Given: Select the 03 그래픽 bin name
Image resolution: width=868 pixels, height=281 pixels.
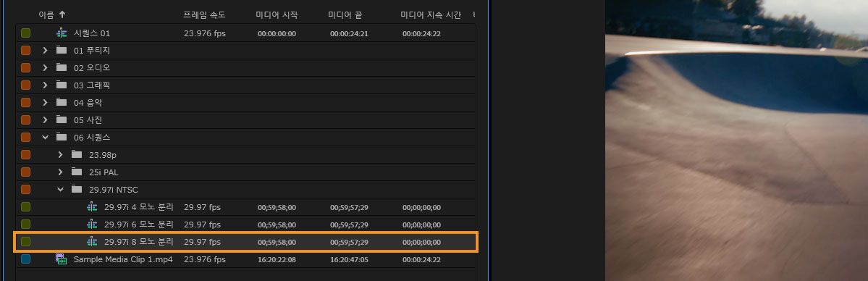Looking at the screenshot, I should tap(92, 85).
